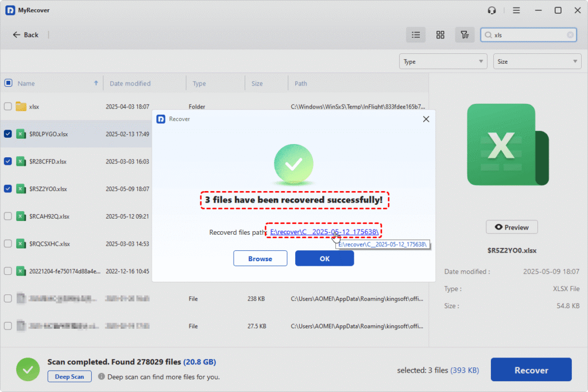
Task: Expand the Type filter dropdown
Action: 442,61
